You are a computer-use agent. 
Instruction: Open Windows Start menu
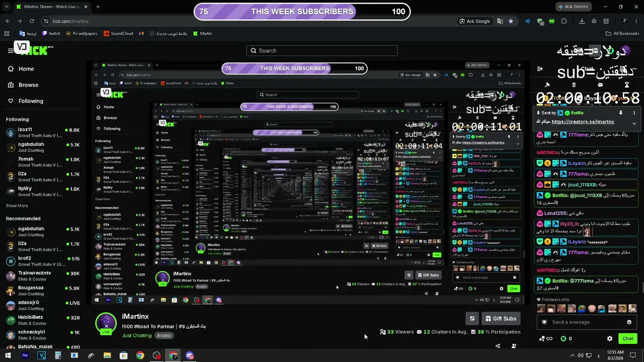point(9,355)
